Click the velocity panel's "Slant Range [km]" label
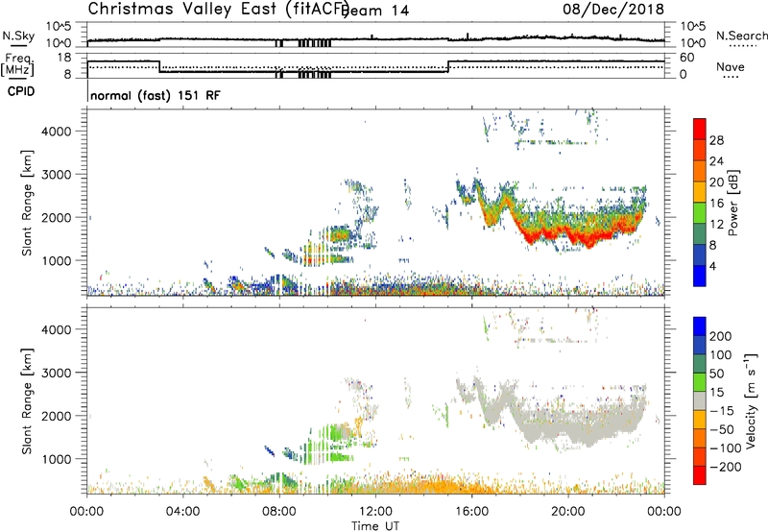The height and width of the screenshot is (532, 768). [27, 401]
